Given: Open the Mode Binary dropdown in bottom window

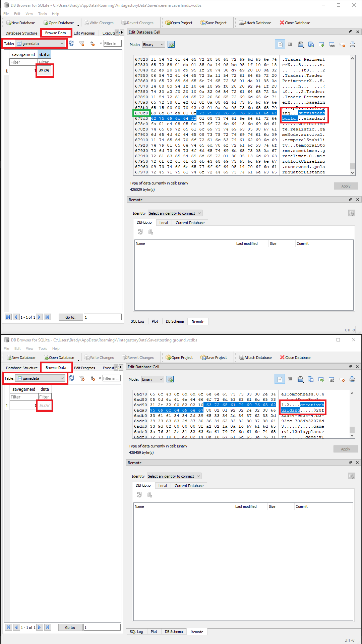Looking at the screenshot, I should 152,379.
